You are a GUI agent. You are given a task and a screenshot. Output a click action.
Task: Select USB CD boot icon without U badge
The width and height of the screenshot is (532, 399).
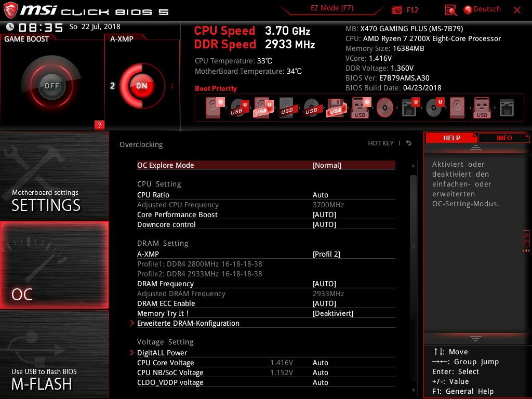(x=312, y=108)
